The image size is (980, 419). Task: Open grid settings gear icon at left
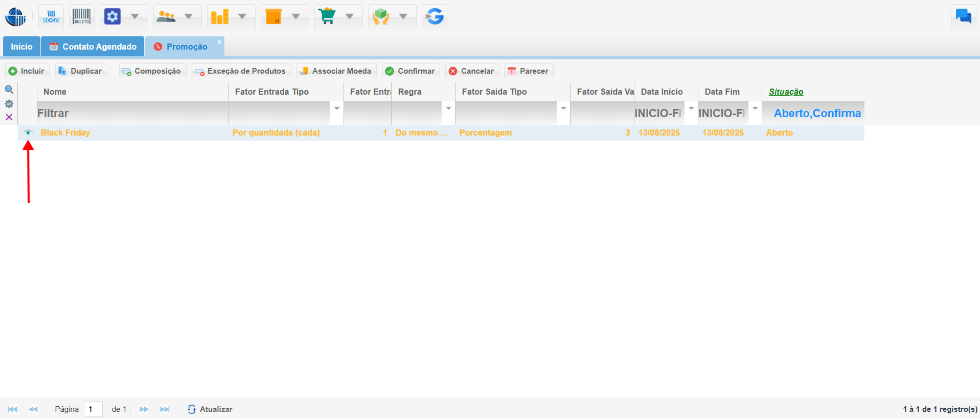[x=9, y=104]
